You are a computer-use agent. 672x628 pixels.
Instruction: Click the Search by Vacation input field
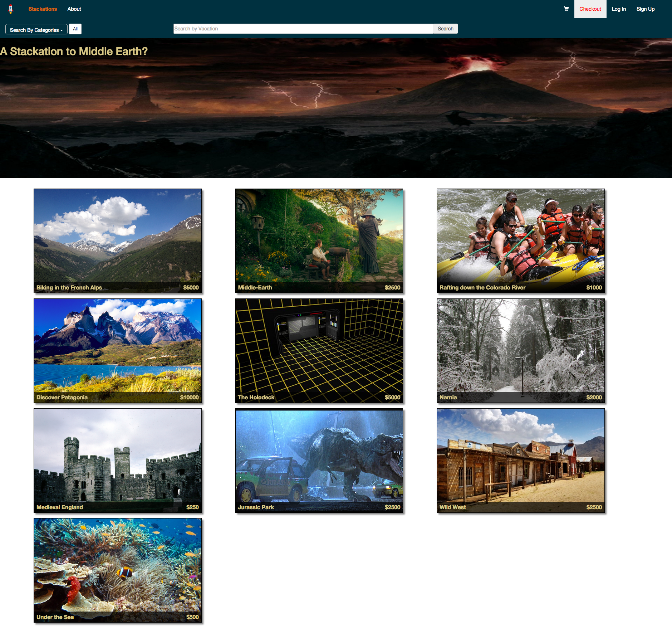point(303,29)
